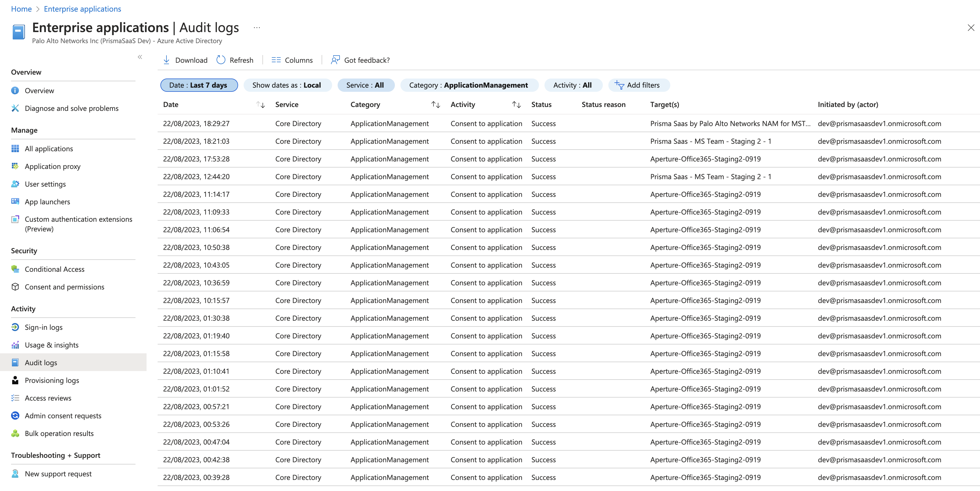980x491 pixels.
Task: Open the Date Last 7 days filter
Action: [x=199, y=85]
